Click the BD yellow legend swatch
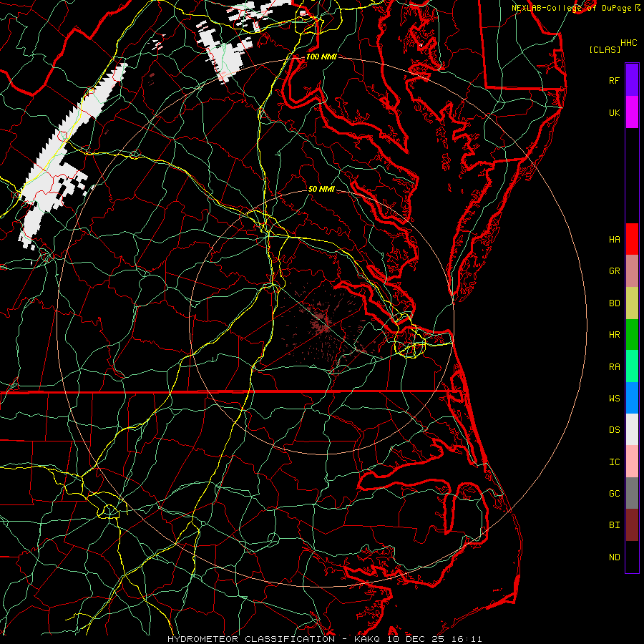The image size is (644, 644). [632, 303]
